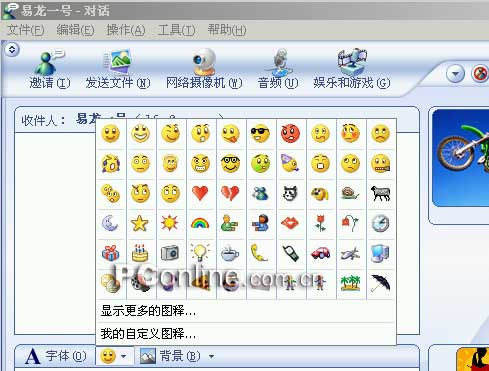Open the Font (字体) button
Screen dimensions: 489x371
click(x=56, y=356)
